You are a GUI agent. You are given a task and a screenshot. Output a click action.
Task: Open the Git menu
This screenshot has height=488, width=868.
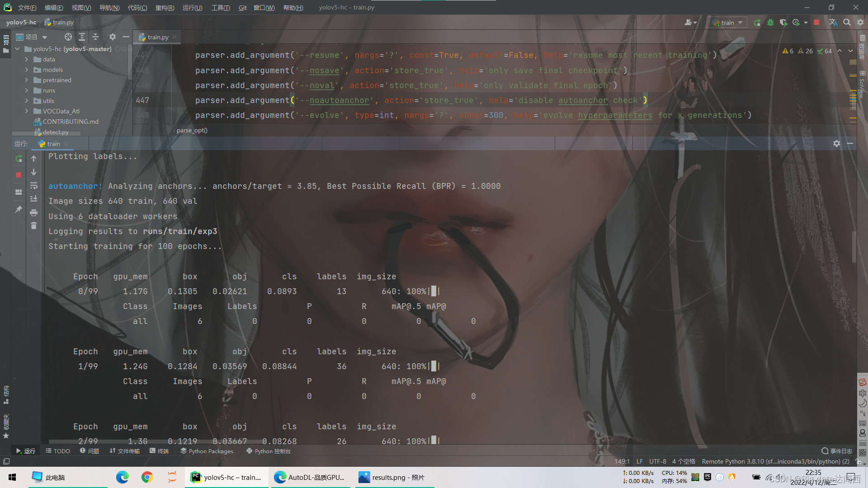242,8
